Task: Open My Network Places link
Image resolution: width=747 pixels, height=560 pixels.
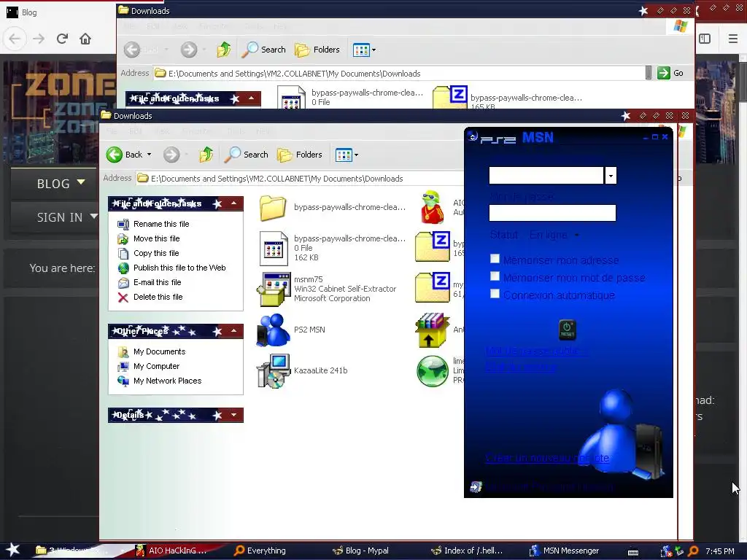Action: tap(167, 381)
